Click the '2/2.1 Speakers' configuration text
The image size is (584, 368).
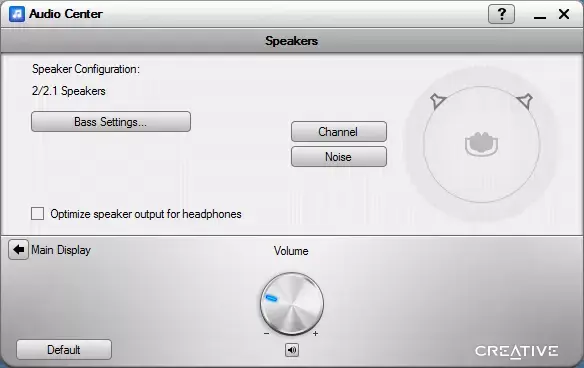pos(69,91)
